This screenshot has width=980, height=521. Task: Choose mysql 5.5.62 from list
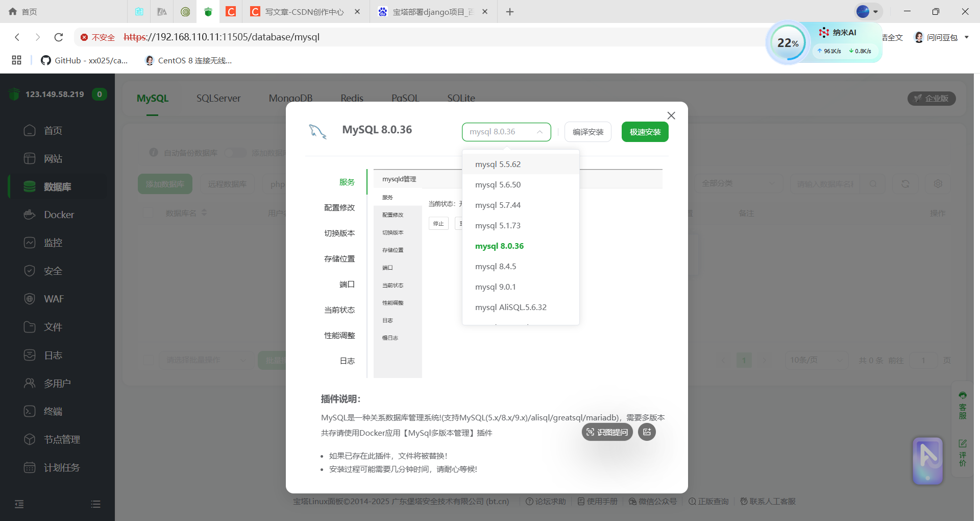521,164
